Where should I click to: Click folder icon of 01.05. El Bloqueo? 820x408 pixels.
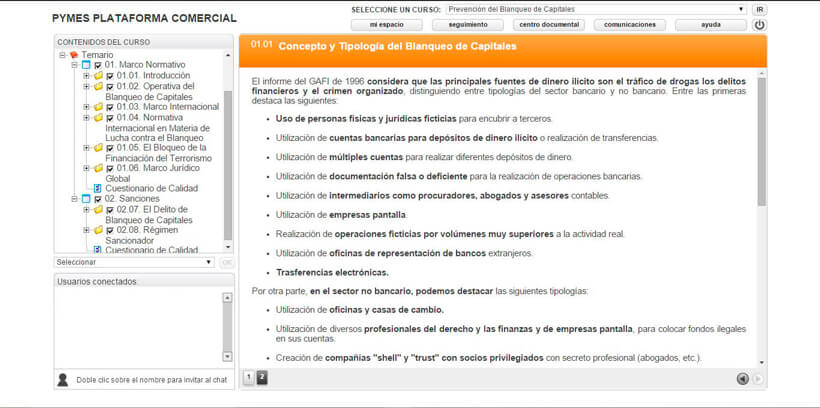(98, 148)
